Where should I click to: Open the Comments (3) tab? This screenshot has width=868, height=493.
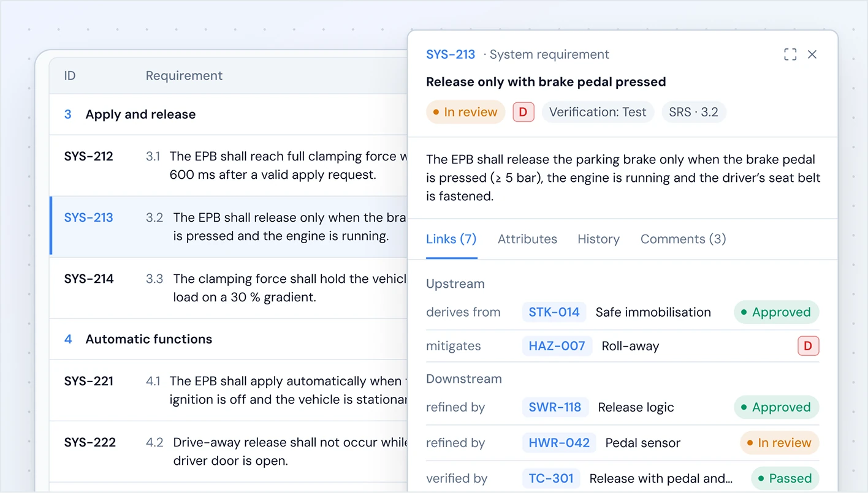coord(683,239)
